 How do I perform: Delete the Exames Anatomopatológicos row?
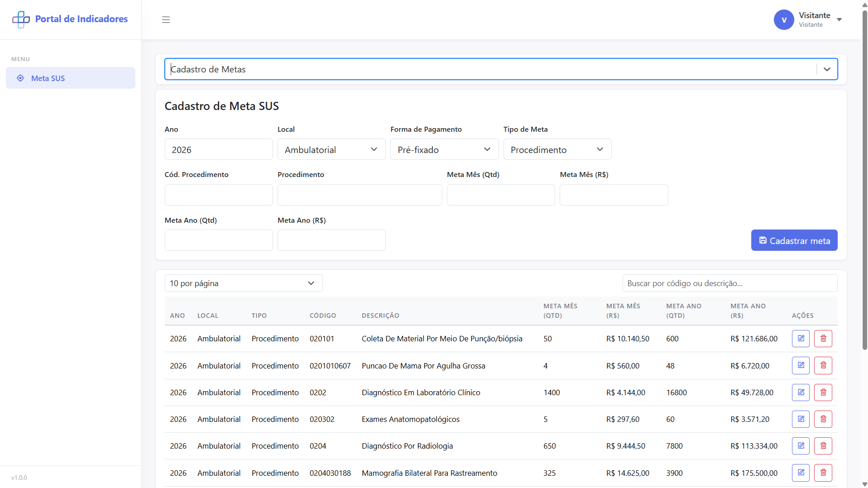[x=823, y=419]
